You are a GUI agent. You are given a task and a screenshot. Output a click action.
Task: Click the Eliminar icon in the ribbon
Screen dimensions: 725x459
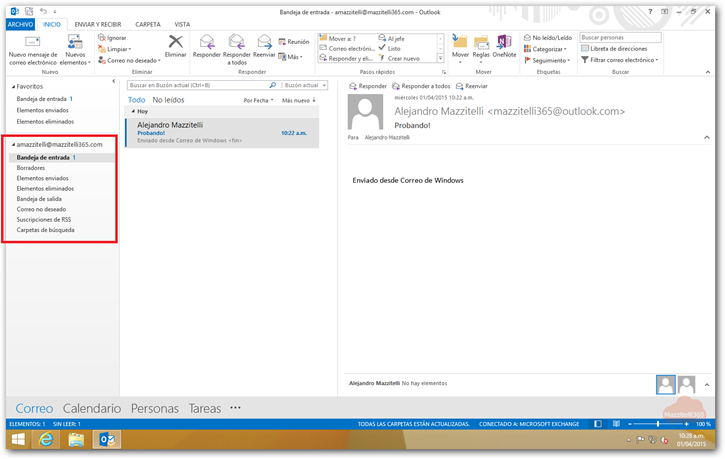(176, 42)
